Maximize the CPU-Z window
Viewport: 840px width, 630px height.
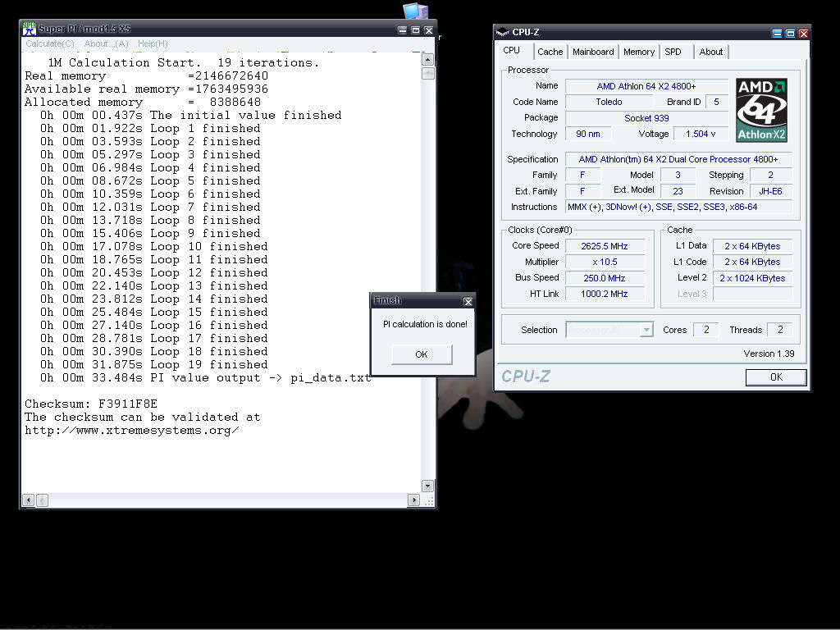click(790, 33)
